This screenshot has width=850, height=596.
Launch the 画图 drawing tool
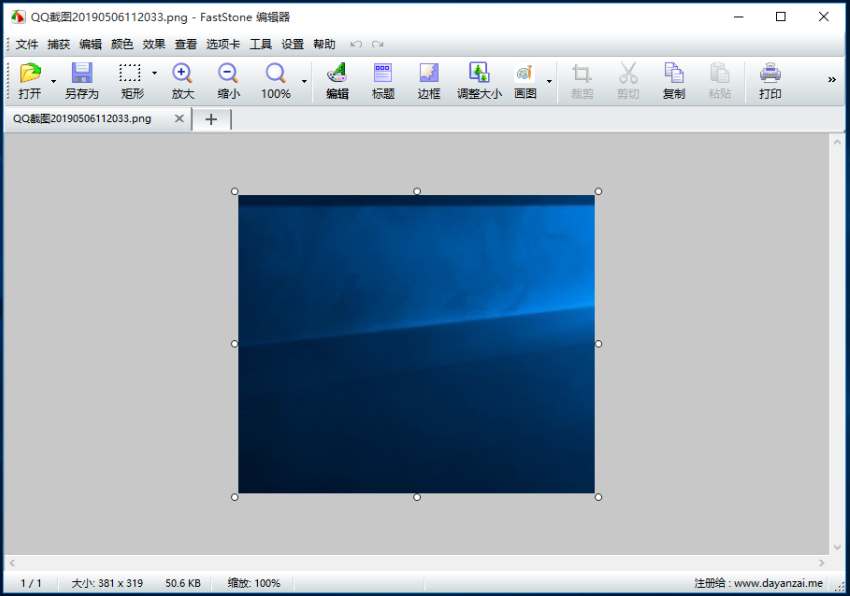524,80
